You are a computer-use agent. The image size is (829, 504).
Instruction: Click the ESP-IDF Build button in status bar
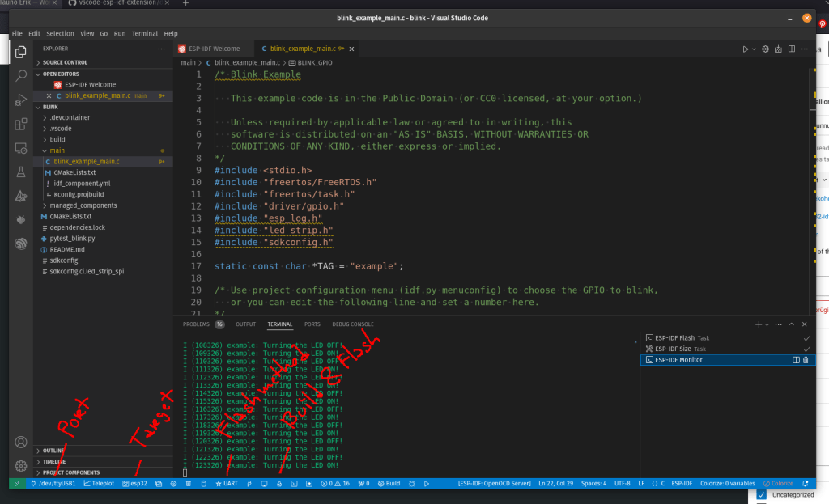pyautogui.click(x=389, y=483)
